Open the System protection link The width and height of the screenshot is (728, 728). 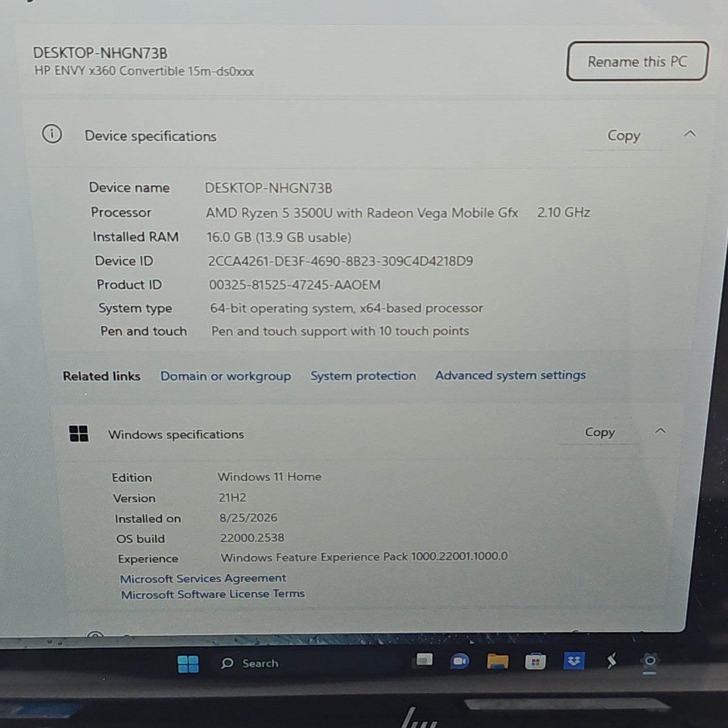point(363,376)
